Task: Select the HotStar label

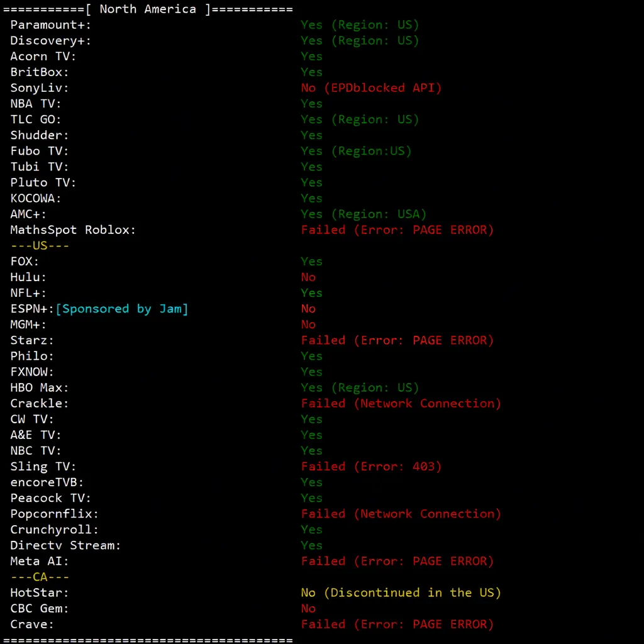Action: 40,592
